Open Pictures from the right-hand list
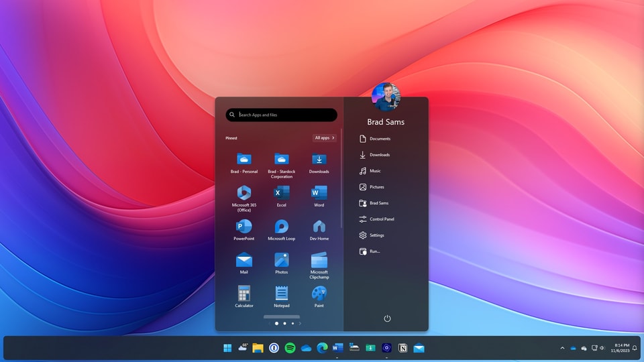This screenshot has height=362, width=644. [x=372, y=187]
